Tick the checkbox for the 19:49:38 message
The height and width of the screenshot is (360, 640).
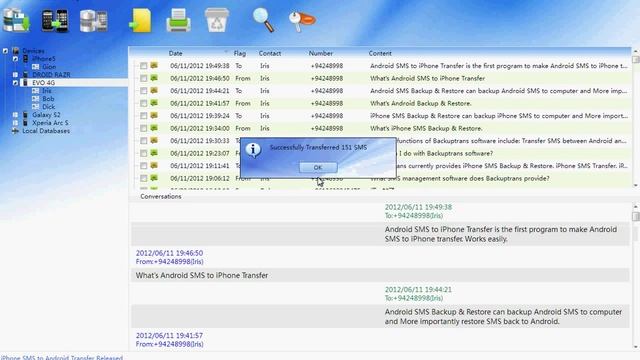pos(144,66)
